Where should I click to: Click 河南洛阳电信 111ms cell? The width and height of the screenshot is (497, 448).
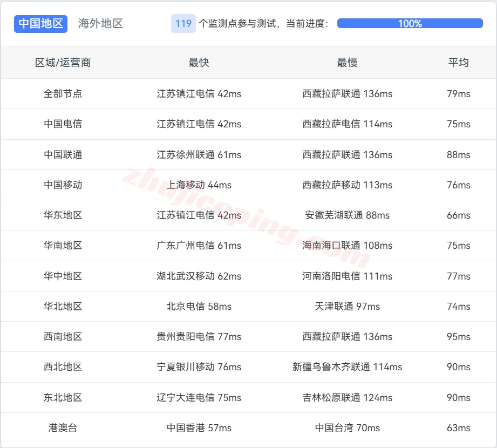[x=347, y=276]
